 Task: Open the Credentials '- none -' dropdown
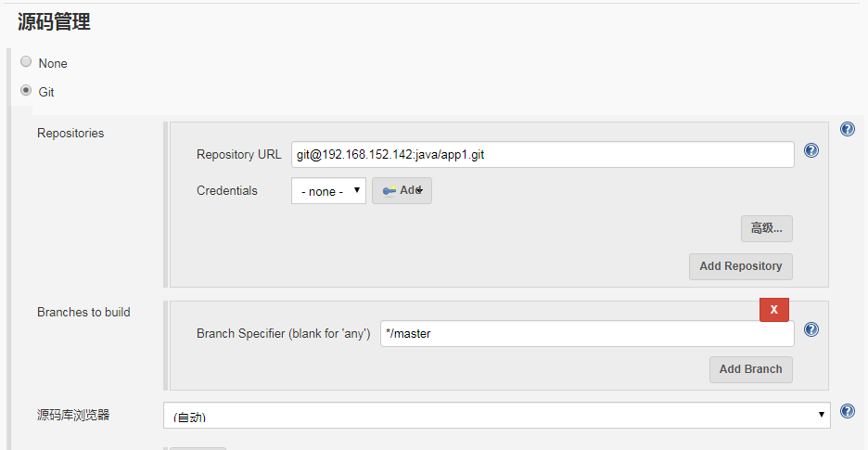pos(328,190)
